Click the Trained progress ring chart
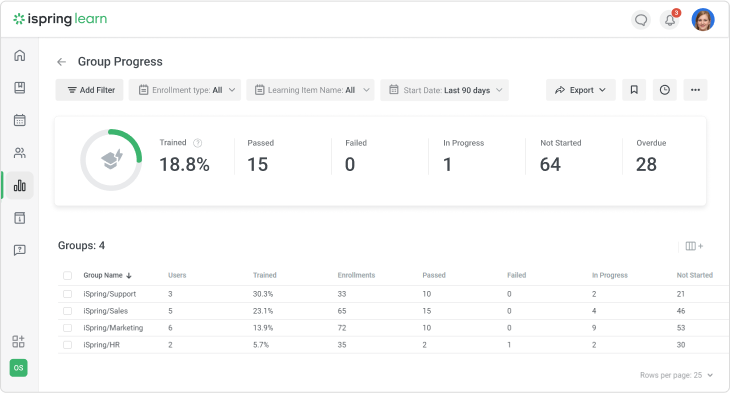Viewport: 730px width, 393px height. [111, 160]
